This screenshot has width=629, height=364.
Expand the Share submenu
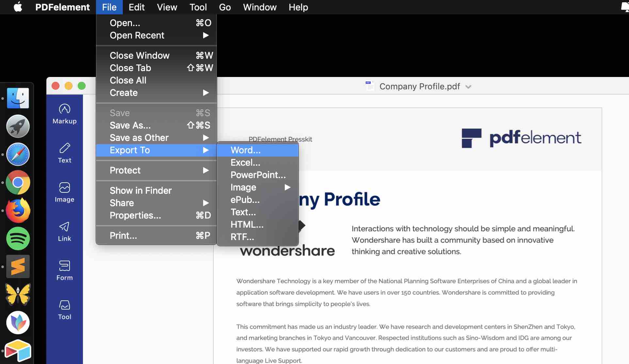pyautogui.click(x=156, y=203)
